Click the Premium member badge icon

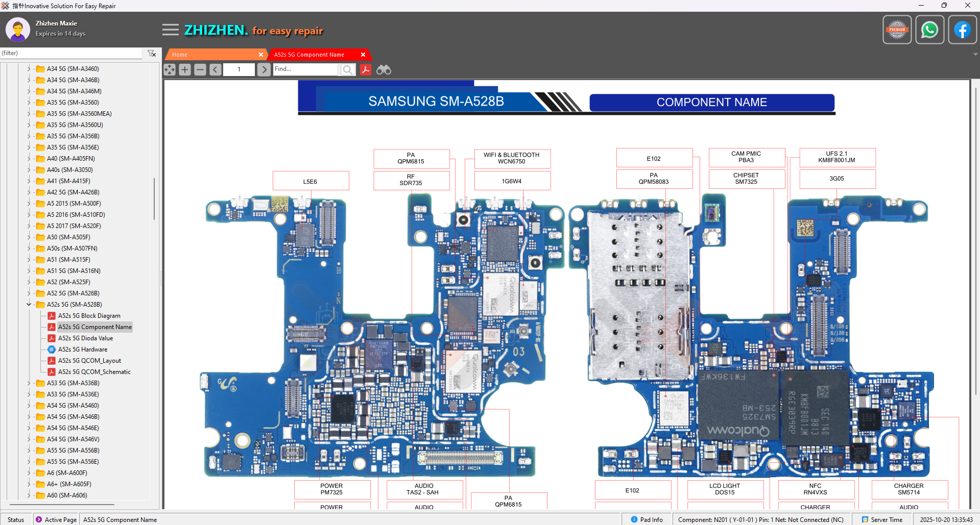click(897, 30)
